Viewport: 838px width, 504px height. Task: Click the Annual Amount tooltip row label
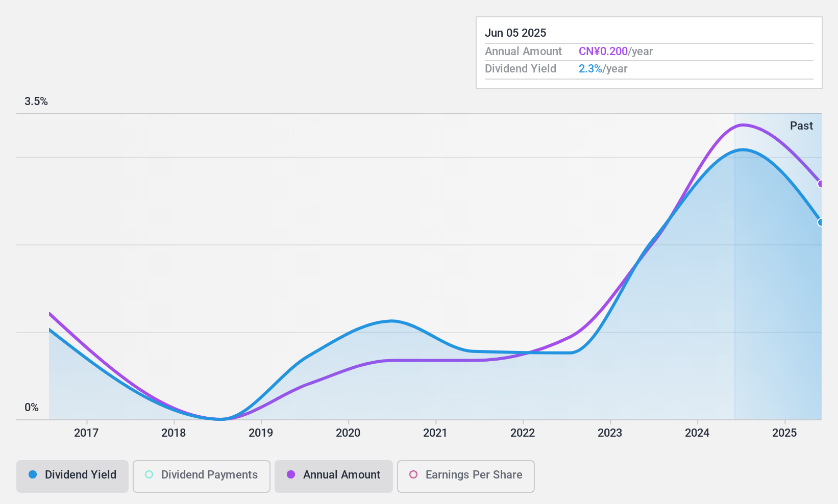click(x=523, y=51)
